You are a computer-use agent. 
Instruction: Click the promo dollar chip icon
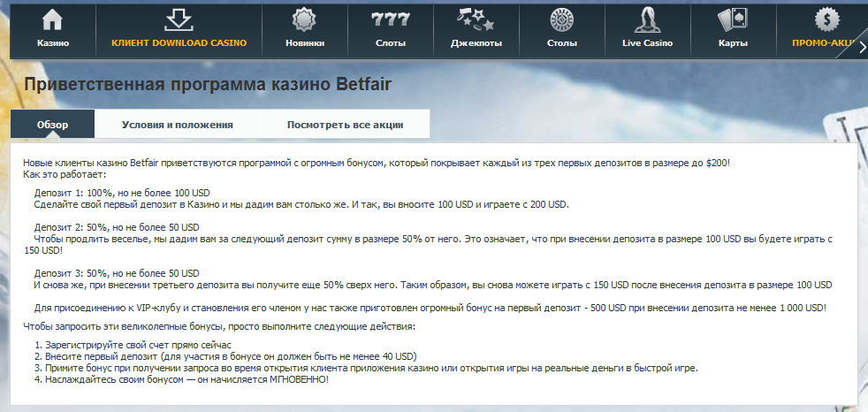(827, 20)
